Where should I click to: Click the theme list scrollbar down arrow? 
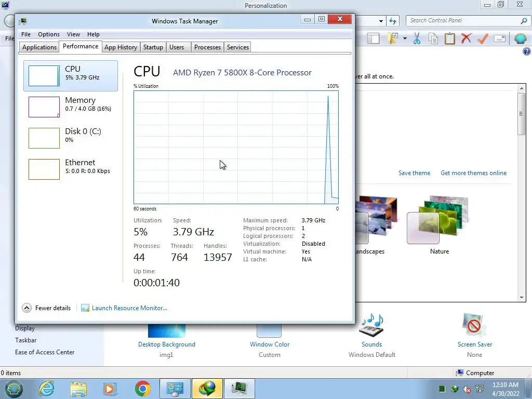tap(522, 298)
